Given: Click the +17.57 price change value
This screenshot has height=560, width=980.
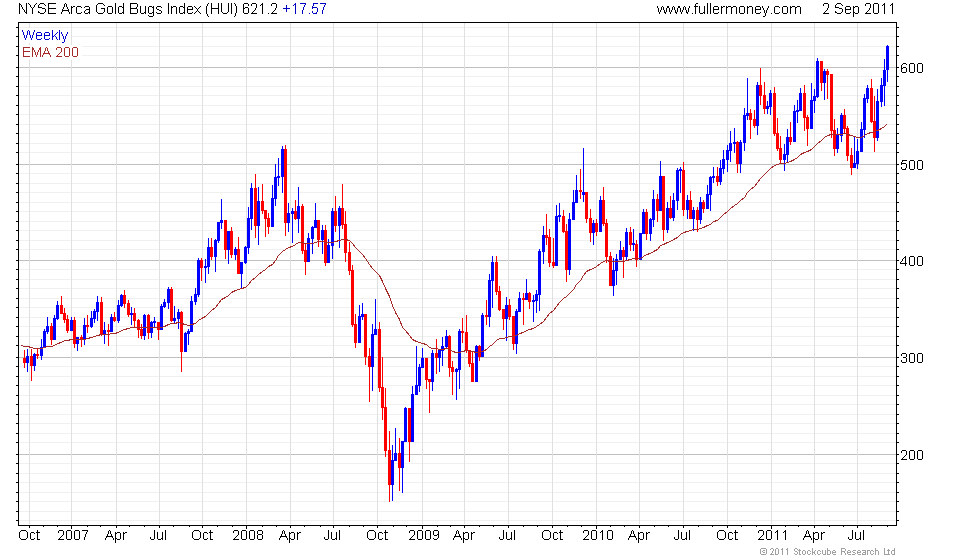Looking at the screenshot, I should (x=304, y=9).
